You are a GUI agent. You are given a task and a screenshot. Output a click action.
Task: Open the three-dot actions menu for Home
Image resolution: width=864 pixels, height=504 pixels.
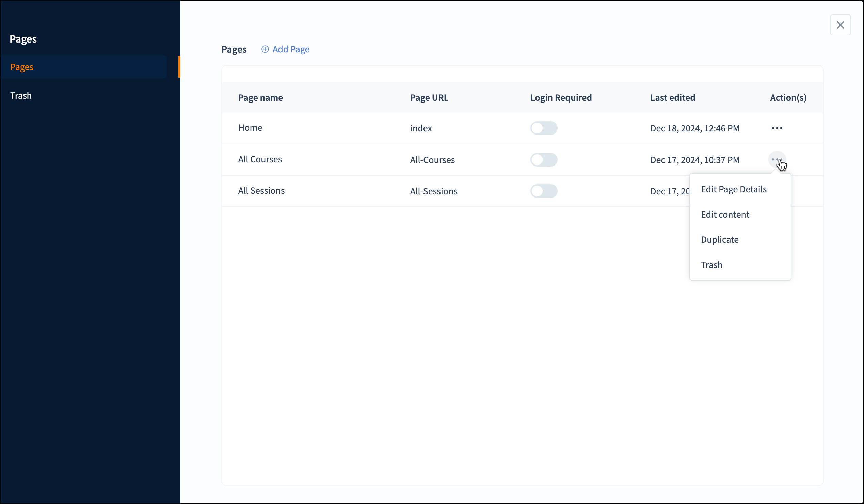tap(777, 128)
